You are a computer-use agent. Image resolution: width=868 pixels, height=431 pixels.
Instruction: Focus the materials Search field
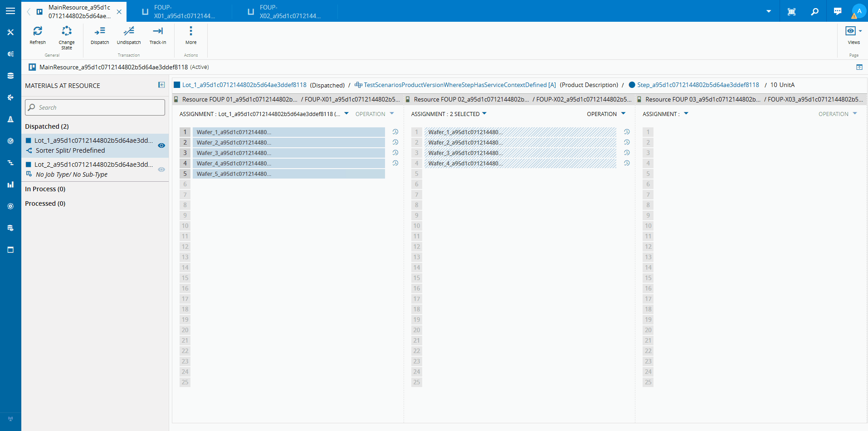pyautogui.click(x=95, y=107)
